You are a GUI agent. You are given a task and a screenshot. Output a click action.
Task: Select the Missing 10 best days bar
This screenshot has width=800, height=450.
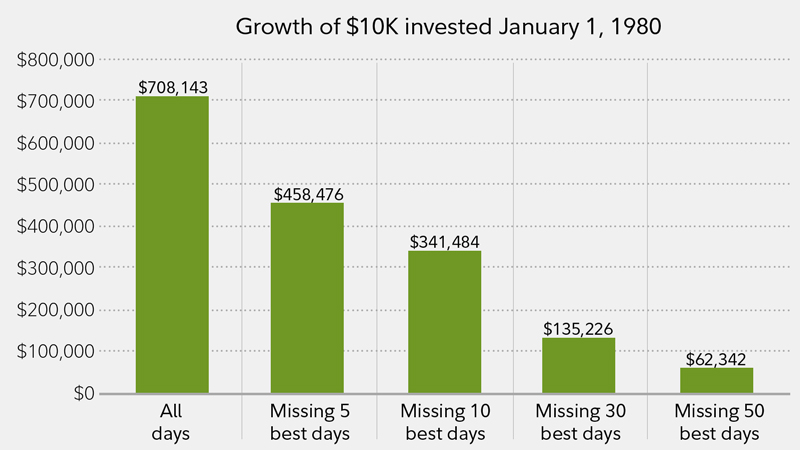pyautogui.click(x=444, y=322)
